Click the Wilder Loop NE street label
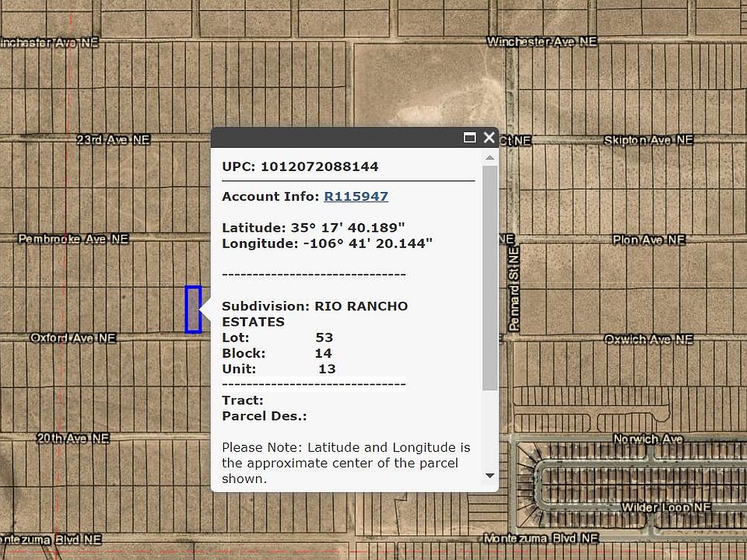The image size is (747, 560). 665,507
